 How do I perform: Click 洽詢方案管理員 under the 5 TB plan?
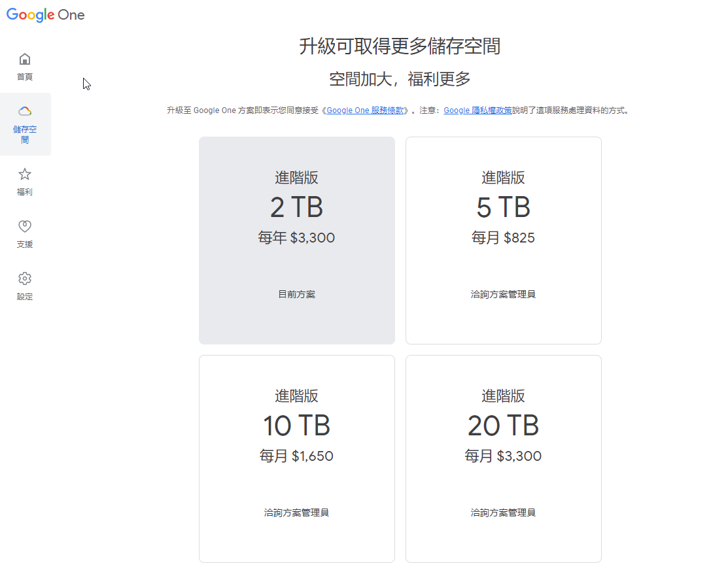[503, 295]
